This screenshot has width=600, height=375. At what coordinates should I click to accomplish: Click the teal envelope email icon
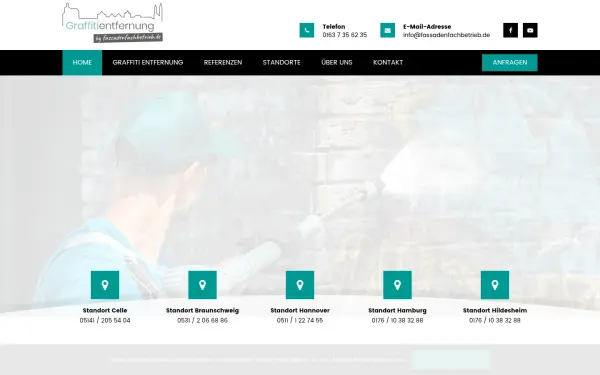[387, 30]
